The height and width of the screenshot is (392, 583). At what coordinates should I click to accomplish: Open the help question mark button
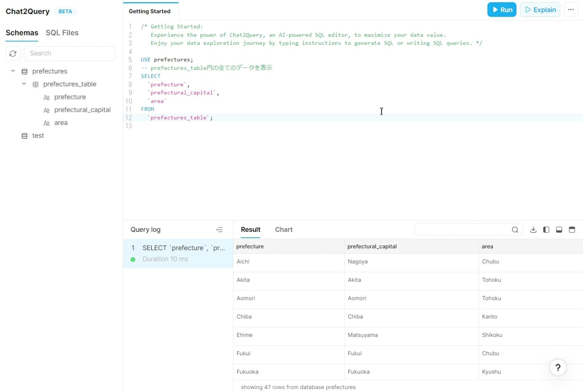click(x=558, y=367)
